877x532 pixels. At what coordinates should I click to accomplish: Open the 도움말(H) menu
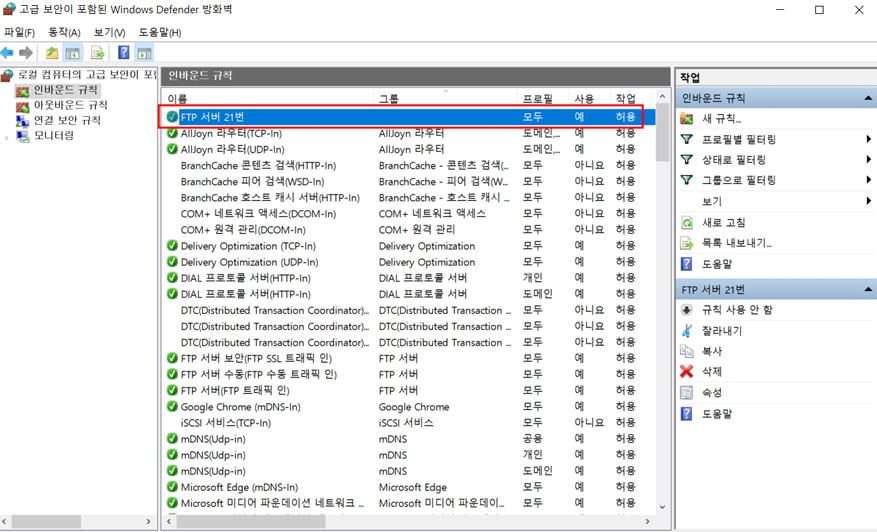tap(160, 32)
